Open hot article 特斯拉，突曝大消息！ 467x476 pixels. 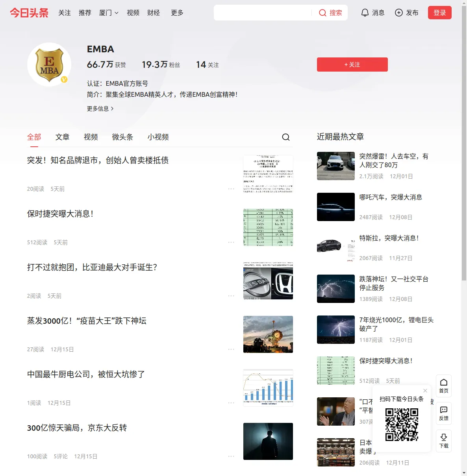click(389, 238)
